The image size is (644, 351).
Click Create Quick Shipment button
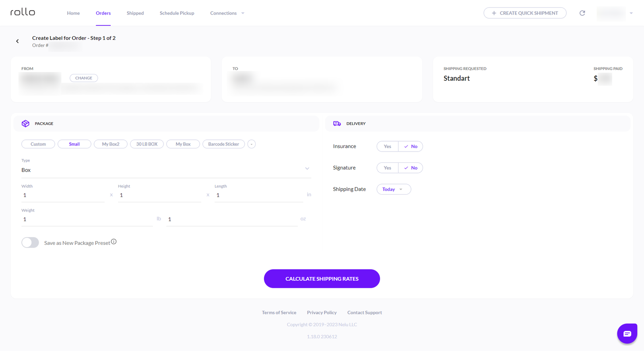pyautogui.click(x=525, y=13)
